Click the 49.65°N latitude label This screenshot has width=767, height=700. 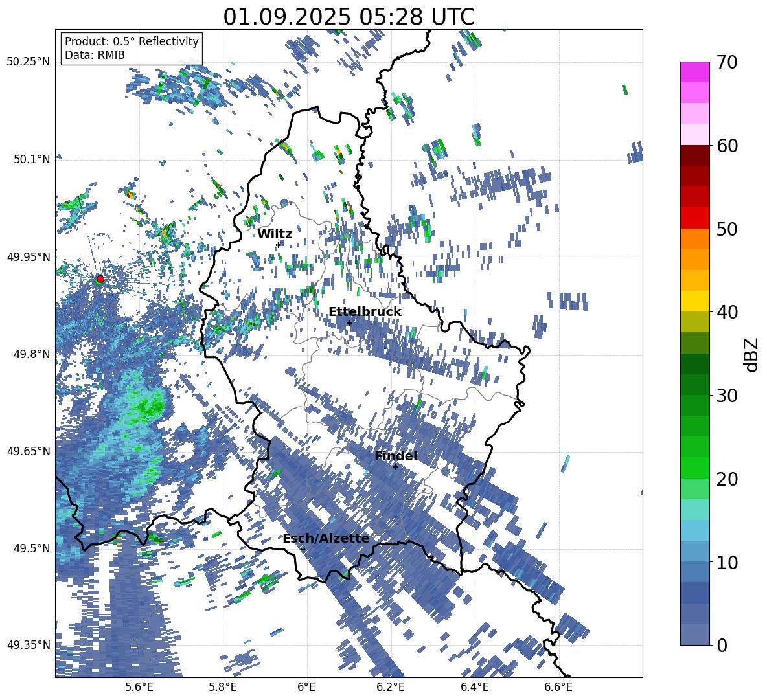click(x=29, y=451)
